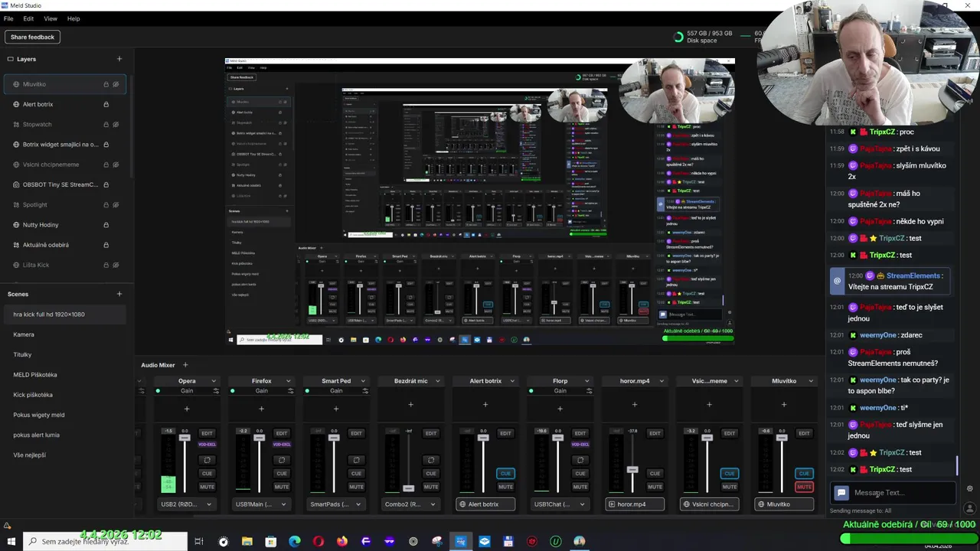Select the Kamera scene
980x551 pixels.
[24, 334]
